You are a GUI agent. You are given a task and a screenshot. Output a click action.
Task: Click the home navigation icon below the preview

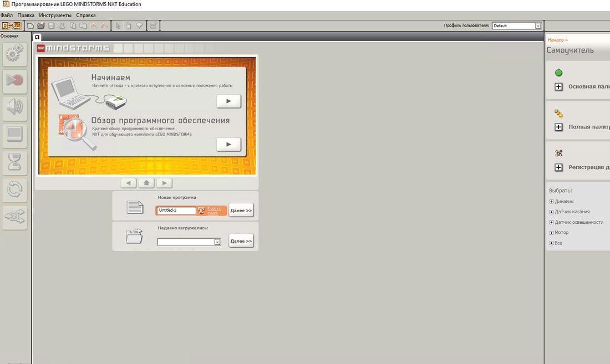coord(146,183)
